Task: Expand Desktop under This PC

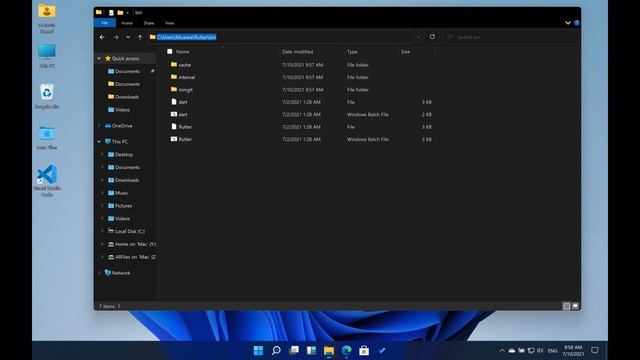Action: click(x=102, y=155)
